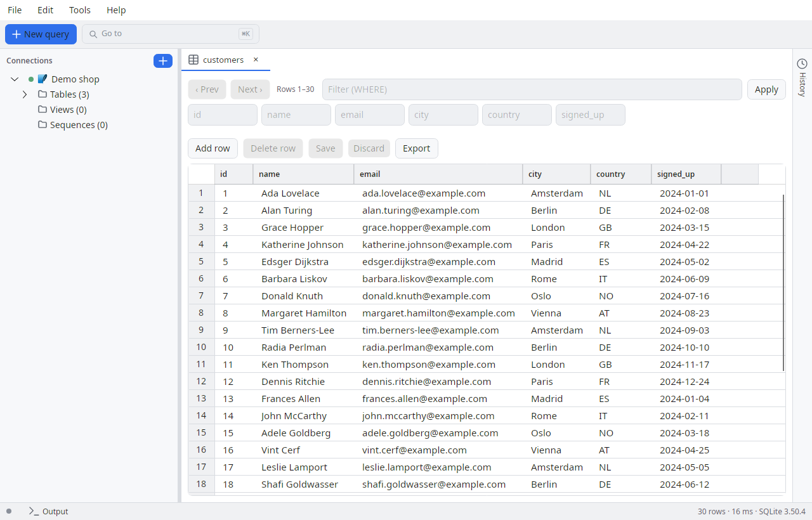Open the History panel clock icon
This screenshot has height=520, width=812.
802,63
